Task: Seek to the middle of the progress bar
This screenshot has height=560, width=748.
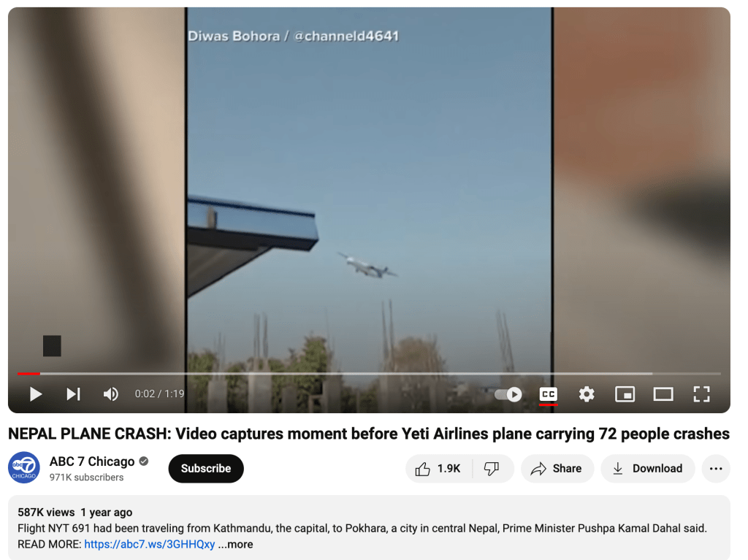Action: pos(369,374)
